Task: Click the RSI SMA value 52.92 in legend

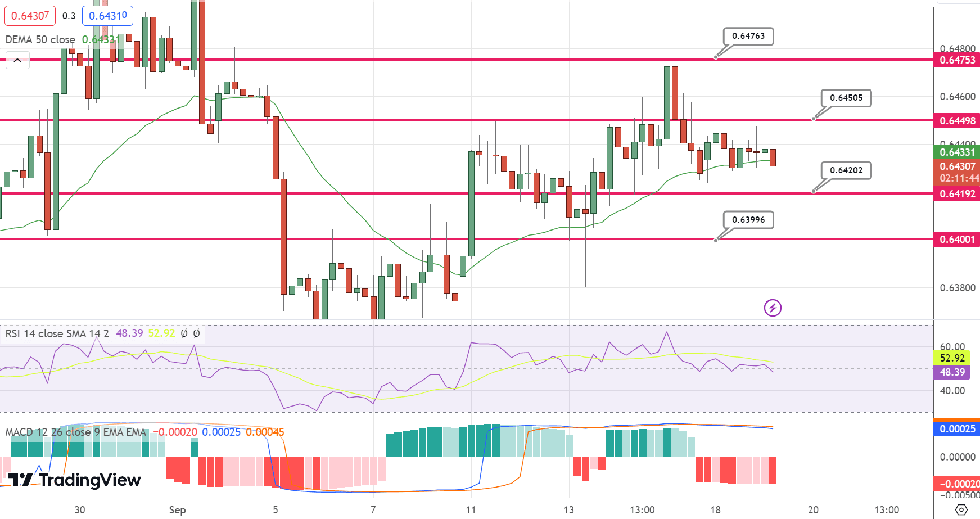Action: coord(162,333)
